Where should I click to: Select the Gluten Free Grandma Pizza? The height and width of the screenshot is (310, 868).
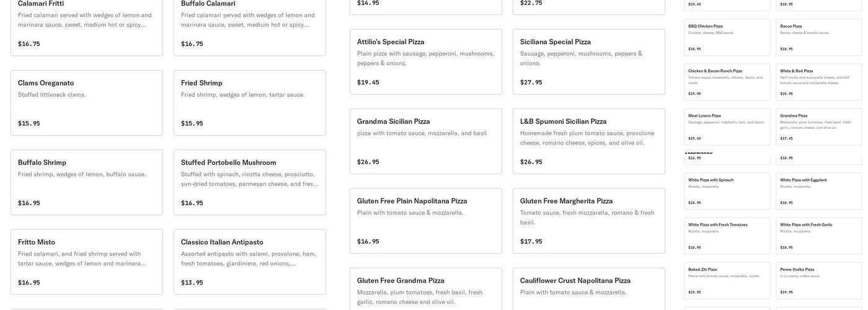(425, 290)
